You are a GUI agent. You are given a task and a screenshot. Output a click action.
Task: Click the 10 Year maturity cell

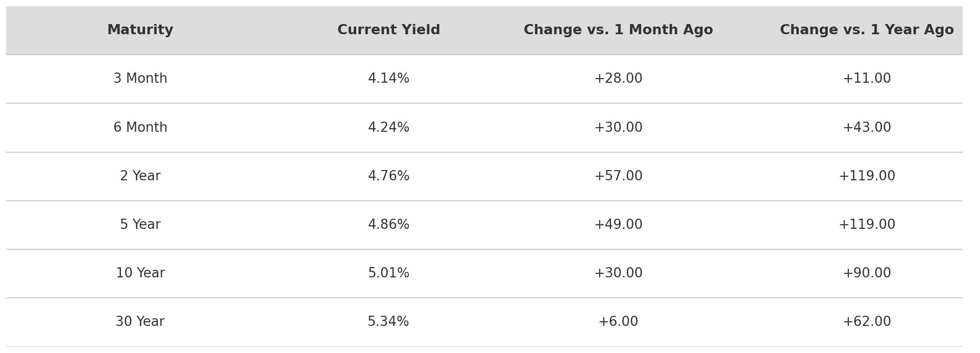[x=140, y=273]
